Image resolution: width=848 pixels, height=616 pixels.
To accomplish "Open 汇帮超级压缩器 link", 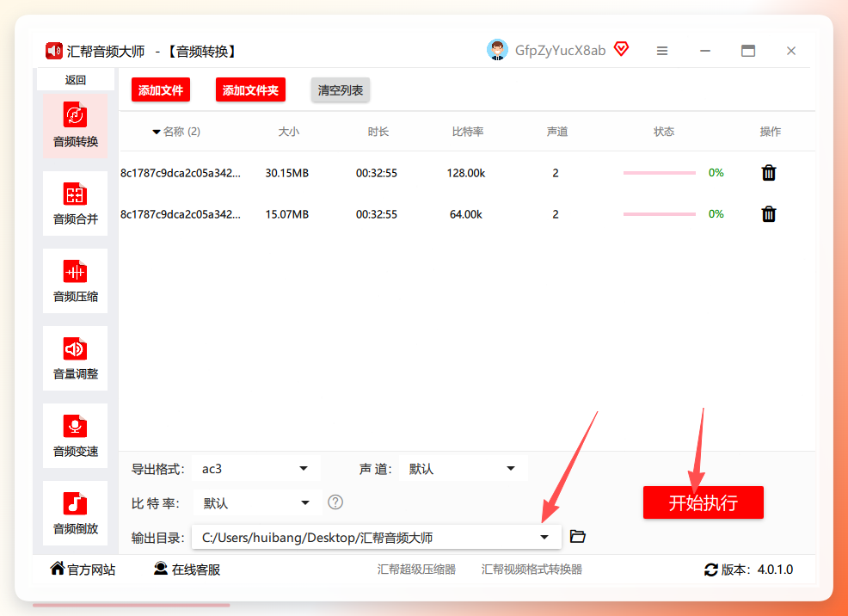I will point(416,570).
